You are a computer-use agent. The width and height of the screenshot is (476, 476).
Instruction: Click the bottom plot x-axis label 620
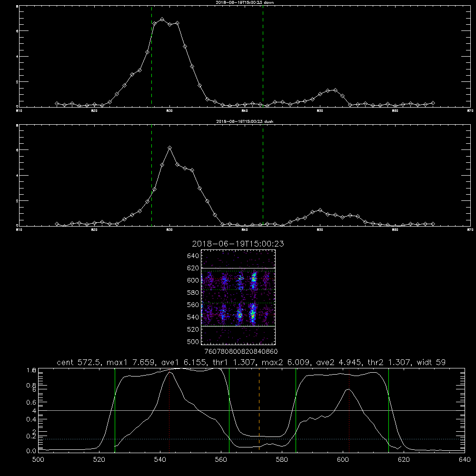tap(404, 460)
